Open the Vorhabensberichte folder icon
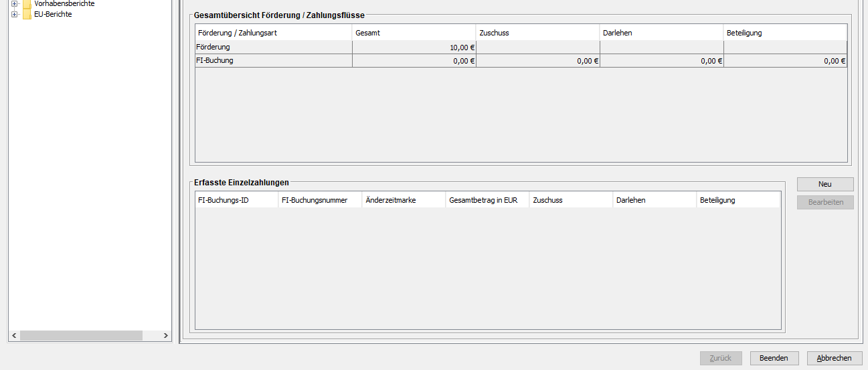Viewport: 868px width, 370px height. point(27,3)
